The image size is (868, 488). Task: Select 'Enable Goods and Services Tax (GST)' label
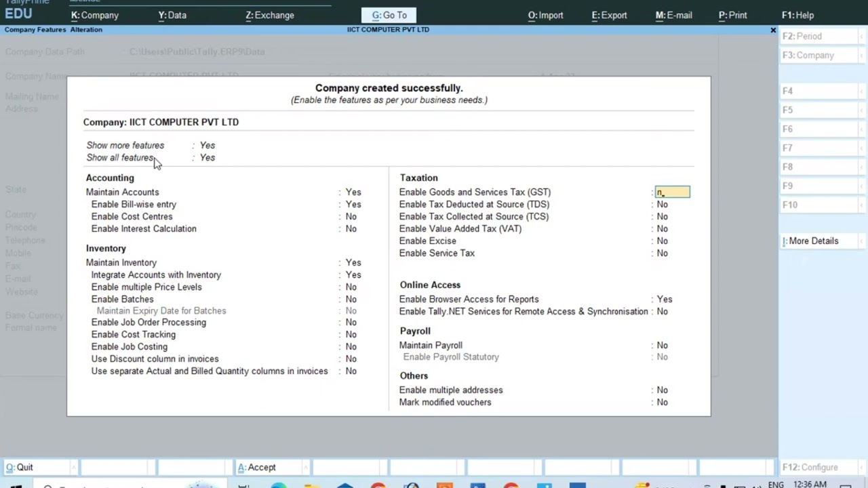click(475, 192)
